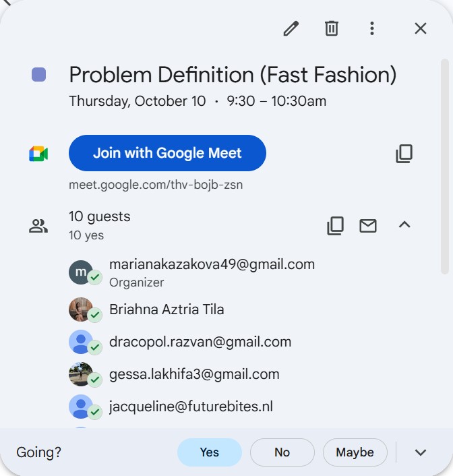Image resolution: width=453 pixels, height=476 pixels.
Task: Delete the event with trash icon
Action: coord(332,28)
